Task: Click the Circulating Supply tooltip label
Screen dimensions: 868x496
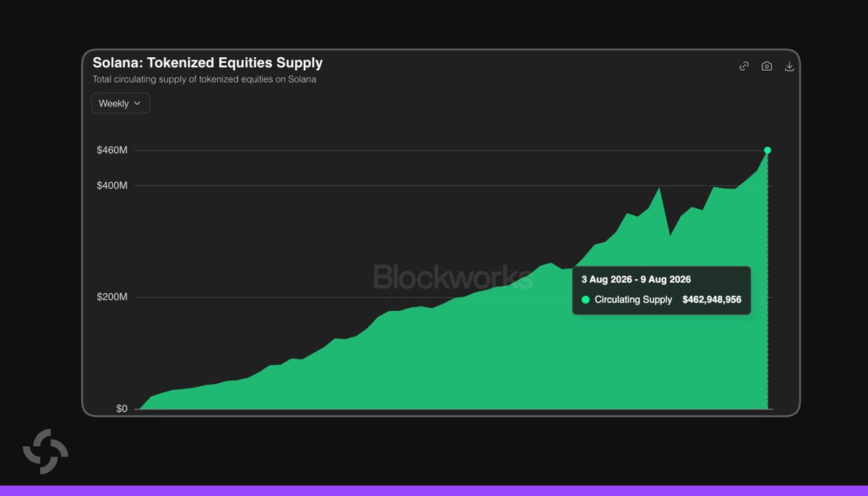Action: tap(633, 299)
